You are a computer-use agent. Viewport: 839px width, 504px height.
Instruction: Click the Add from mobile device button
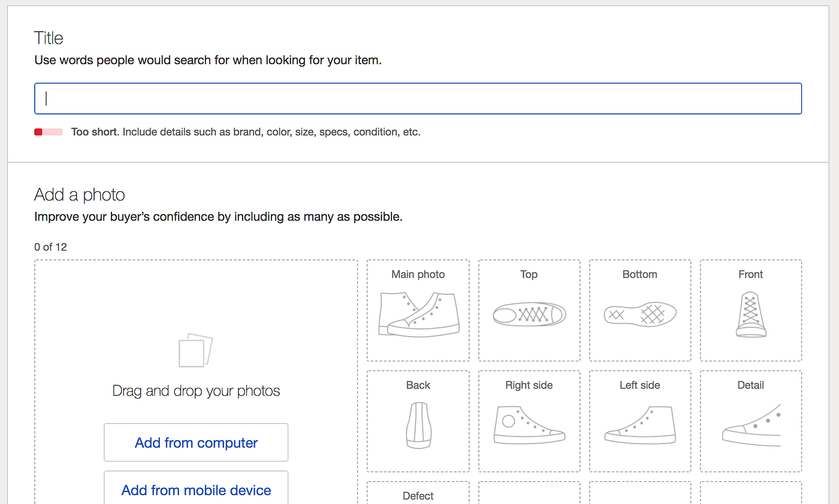[x=195, y=490]
